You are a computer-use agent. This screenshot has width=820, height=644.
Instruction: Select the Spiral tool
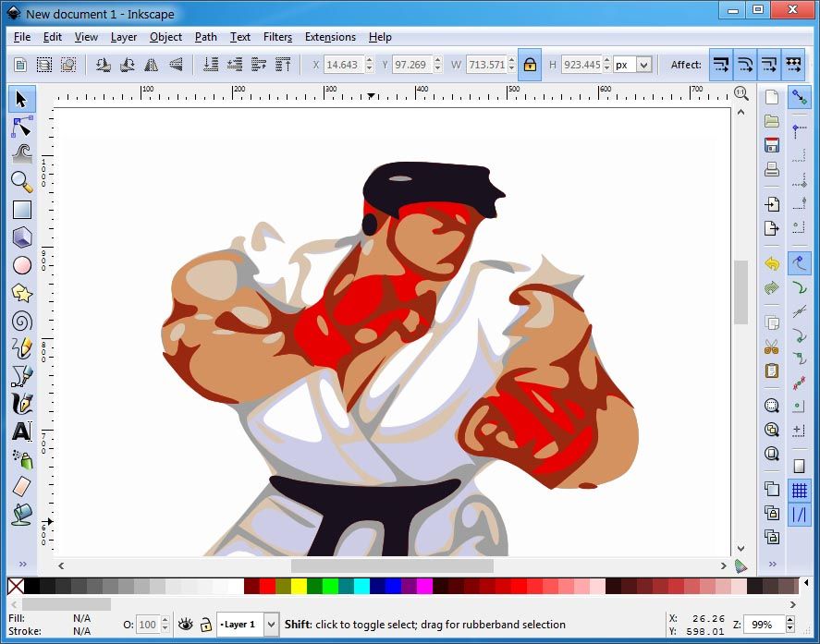[x=21, y=321]
